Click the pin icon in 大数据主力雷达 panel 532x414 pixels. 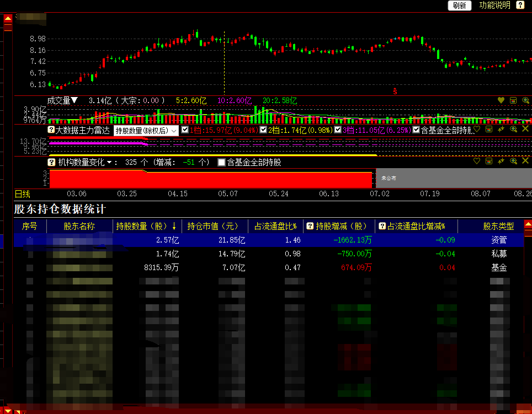(501, 129)
